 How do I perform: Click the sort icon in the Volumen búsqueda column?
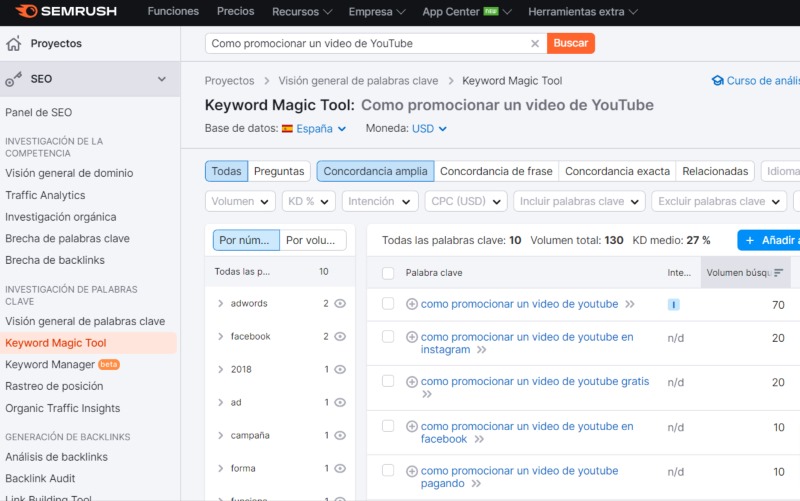pyautogui.click(x=778, y=273)
